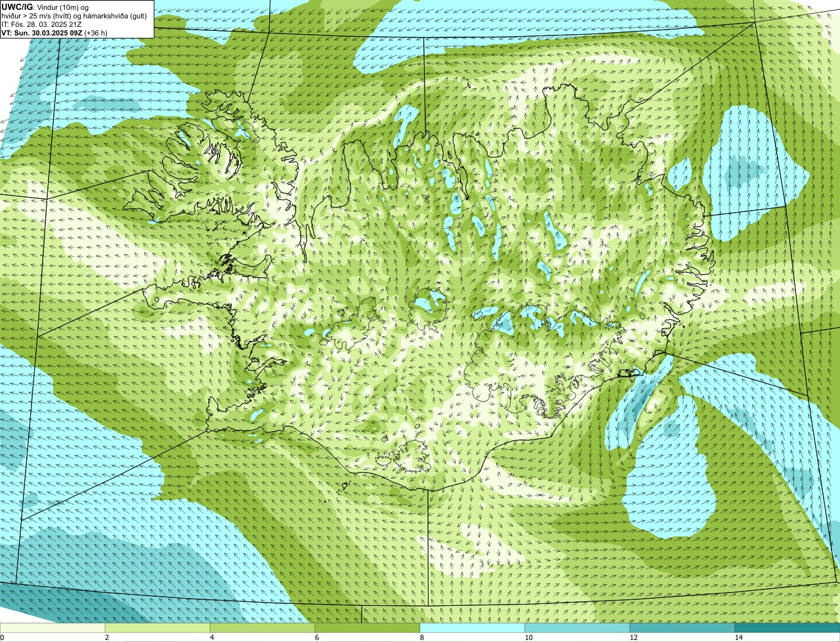Select the valid time 'VT: Sun. 30.03.2025 09Z'
This screenshot has width=840, height=642.
coord(42,33)
